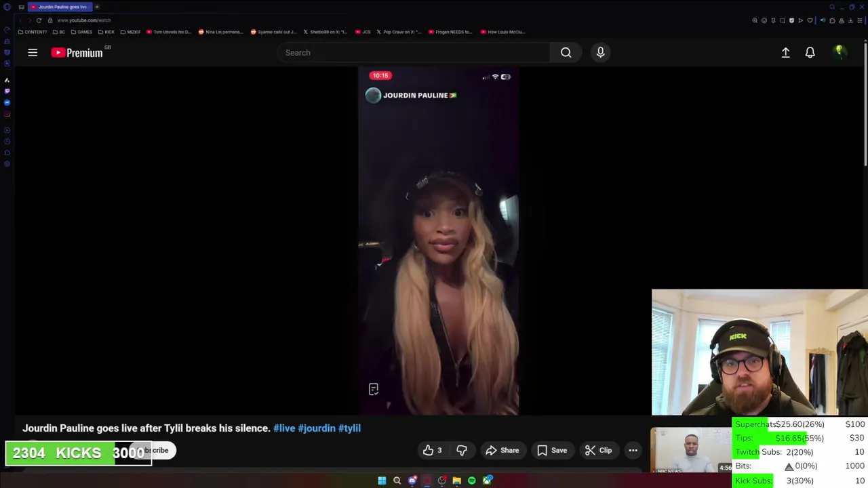
Task: Go back in browser history
Action: [20, 20]
